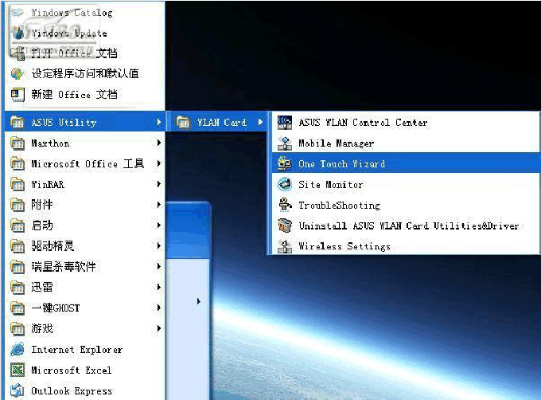Select One Touch Wizard menu entry
This screenshot has height=400, width=541.
(x=406, y=164)
